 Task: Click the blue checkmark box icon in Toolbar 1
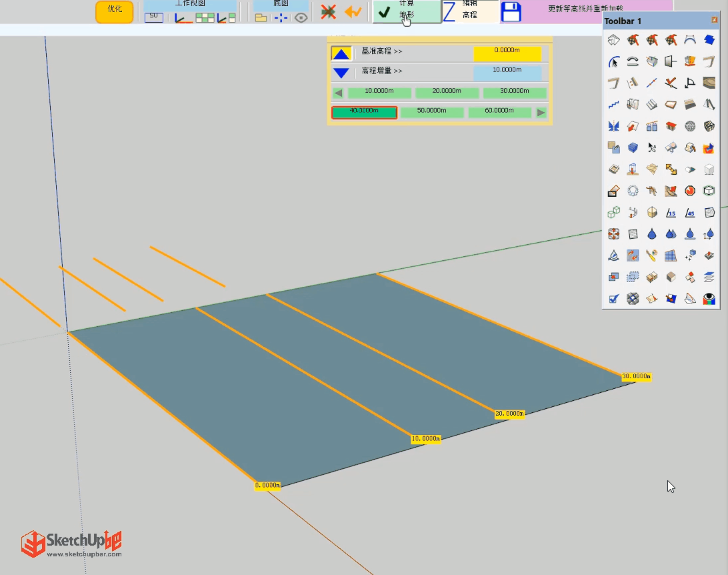[613, 298]
